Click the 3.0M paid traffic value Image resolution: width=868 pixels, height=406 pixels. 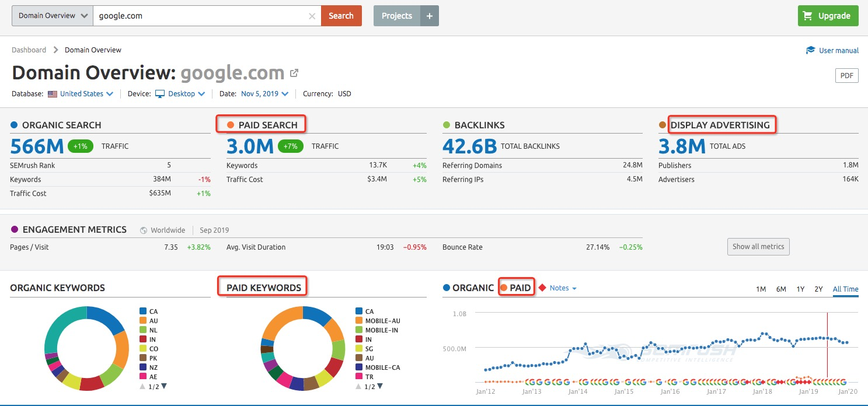(x=250, y=146)
